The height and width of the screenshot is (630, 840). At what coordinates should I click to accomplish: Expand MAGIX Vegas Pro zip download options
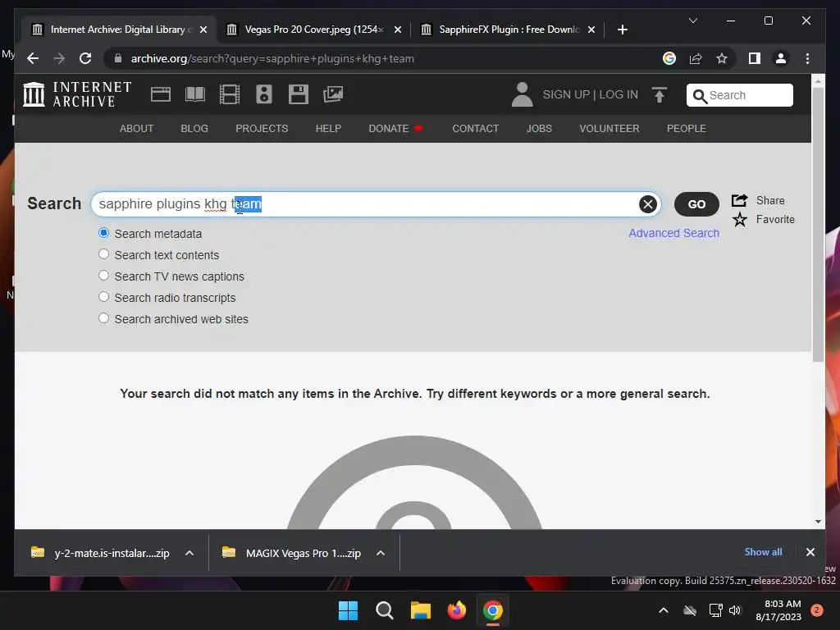381,553
